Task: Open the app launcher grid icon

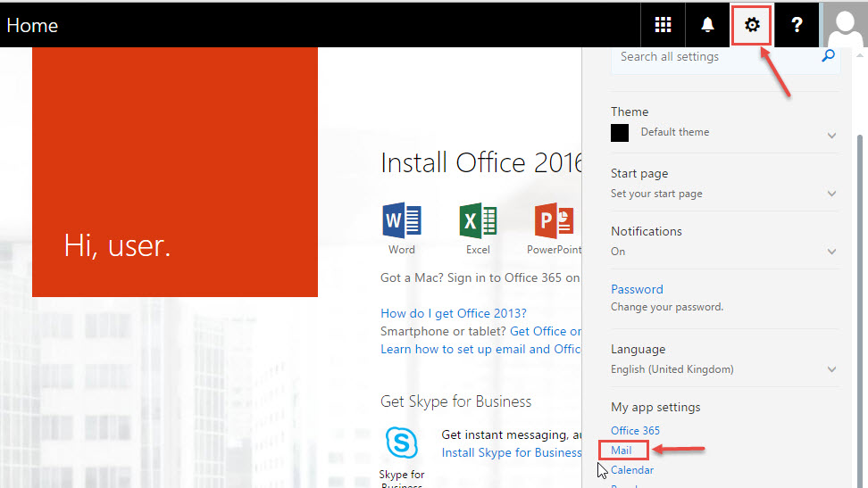Action: [663, 25]
